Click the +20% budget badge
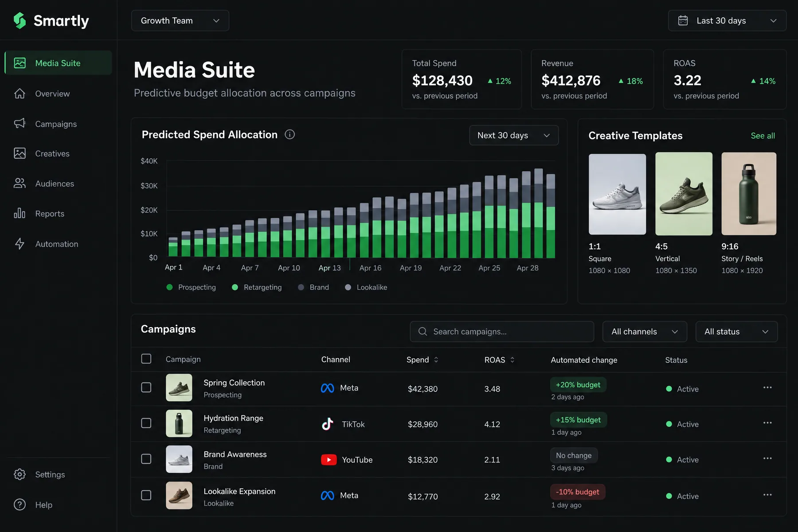 tap(578, 385)
